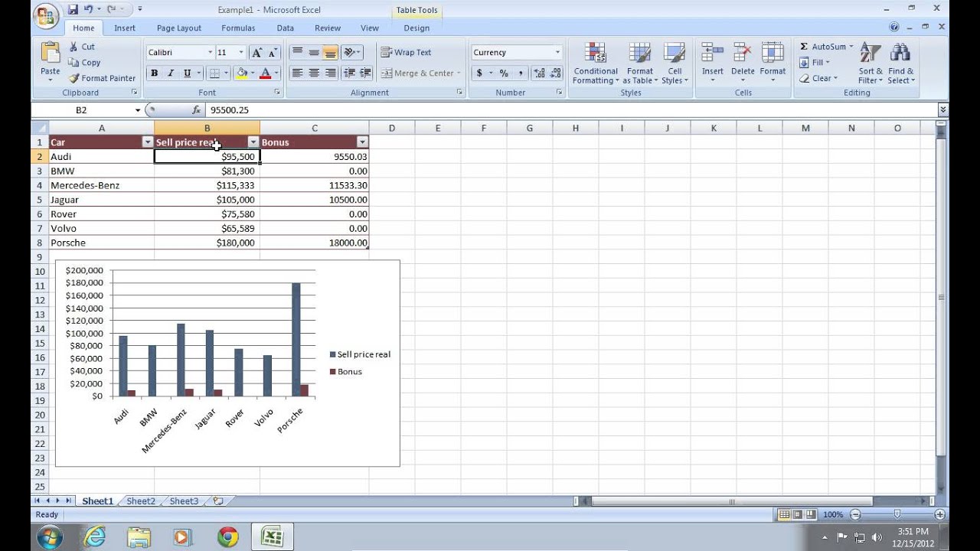Toggle Wrap Text
This screenshot has width=980, height=551.
[x=406, y=53]
